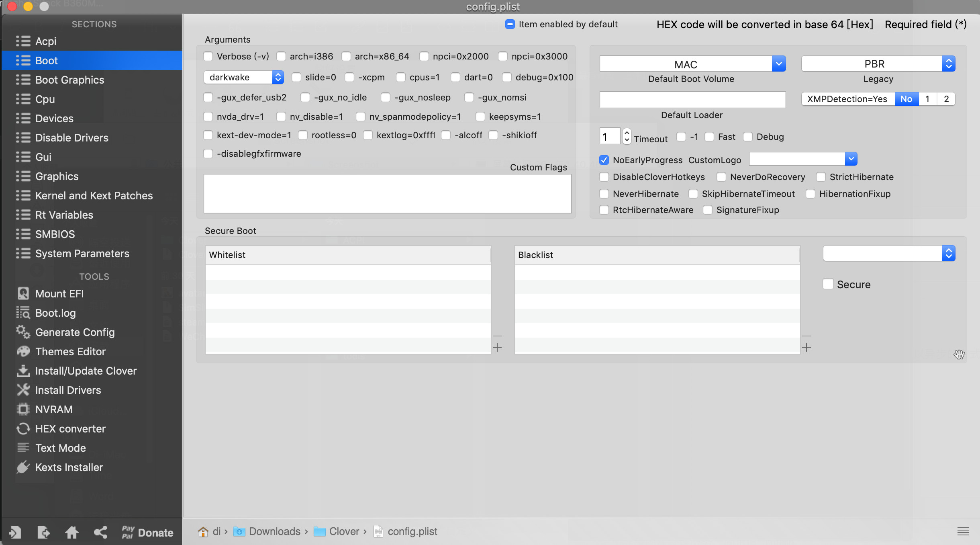Click the Custom Flags text area
This screenshot has width=980, height=545.
click(x=387, y=194)
